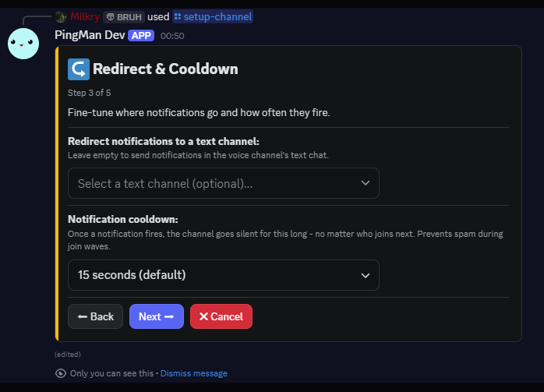Screen dimensions: 544x392
Task: Click the PingMan Dev bot name
Action: [90, 35]
